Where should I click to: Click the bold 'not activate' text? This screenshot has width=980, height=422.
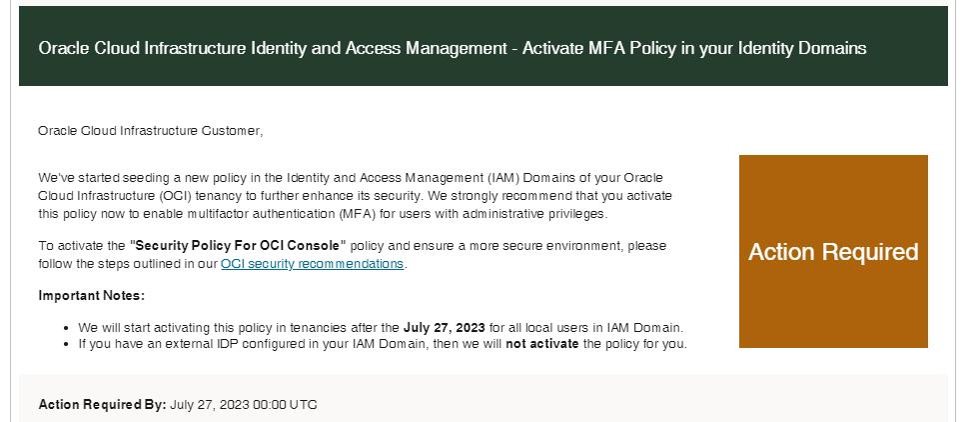click(x=541, y=344)
